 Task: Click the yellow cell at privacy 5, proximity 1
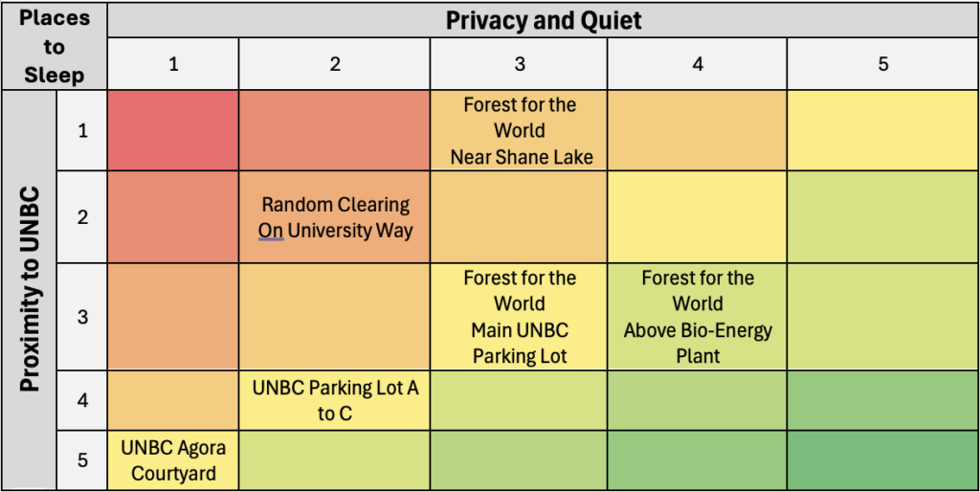pos(882,131)
